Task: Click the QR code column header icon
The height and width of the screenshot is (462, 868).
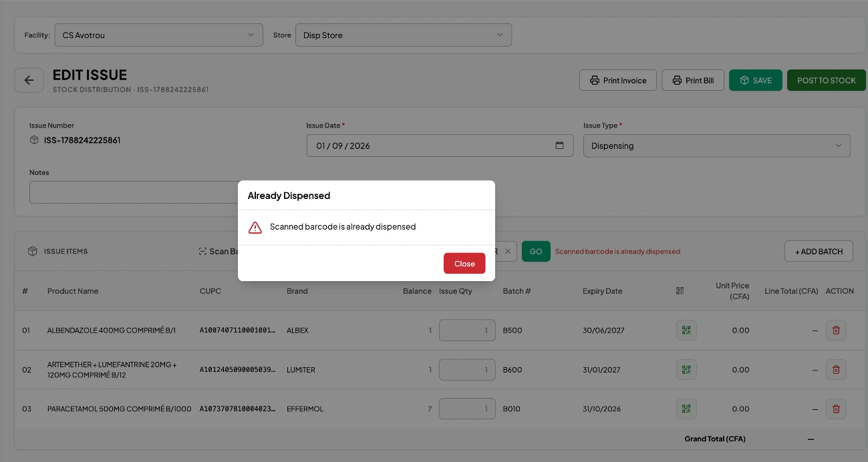Action: (680, 290)
